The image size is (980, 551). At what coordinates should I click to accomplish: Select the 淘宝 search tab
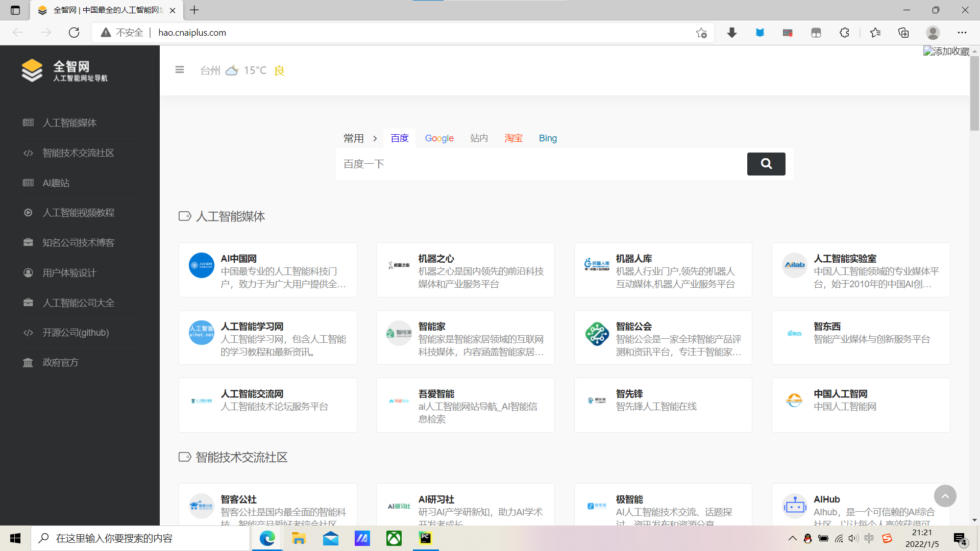513,138
